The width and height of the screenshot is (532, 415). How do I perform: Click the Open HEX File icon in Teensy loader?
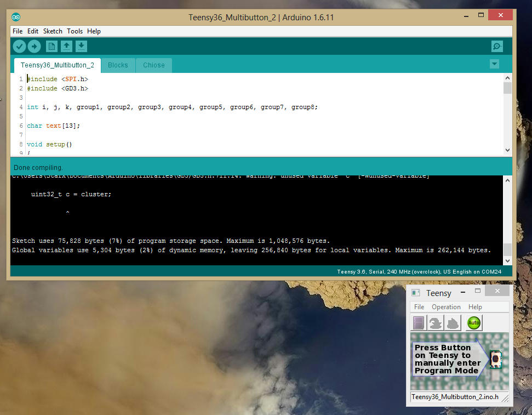pyautogui.click(x=418, y=323)
